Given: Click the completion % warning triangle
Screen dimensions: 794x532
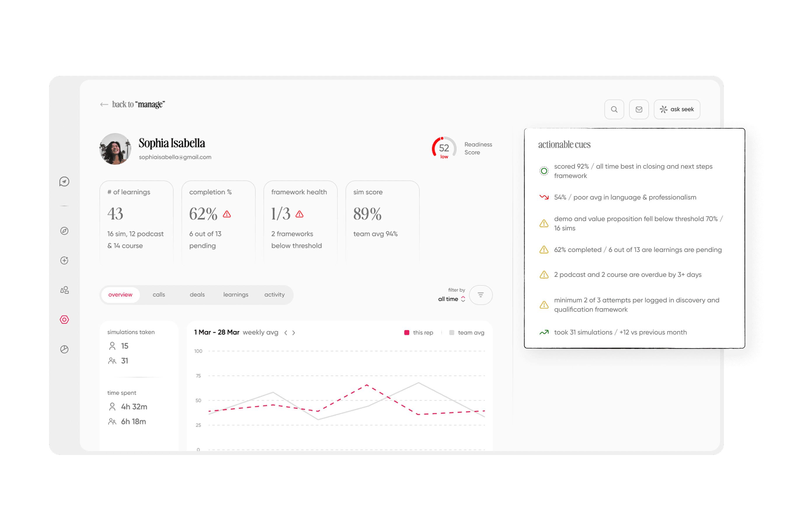Looking at the screenshot, I should click(227, 214).
